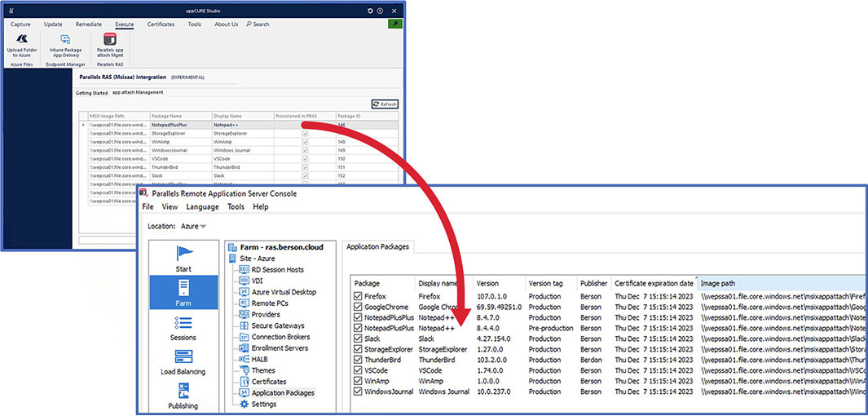
Task: Click the green key license icon
Action: (395, 24)
